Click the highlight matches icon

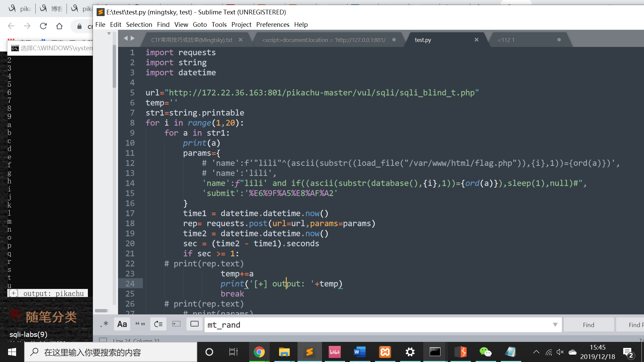195,324
